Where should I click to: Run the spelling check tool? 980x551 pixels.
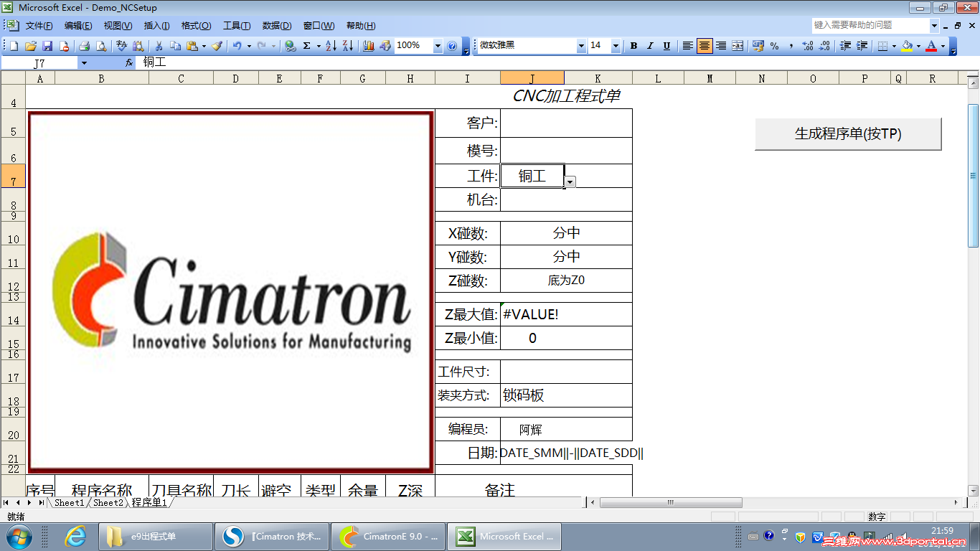pos(122,46)
